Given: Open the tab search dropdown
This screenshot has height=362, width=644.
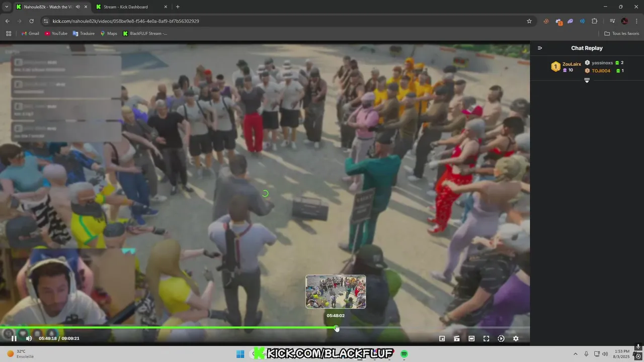Looking at the screenshot, I should point(7,7).
